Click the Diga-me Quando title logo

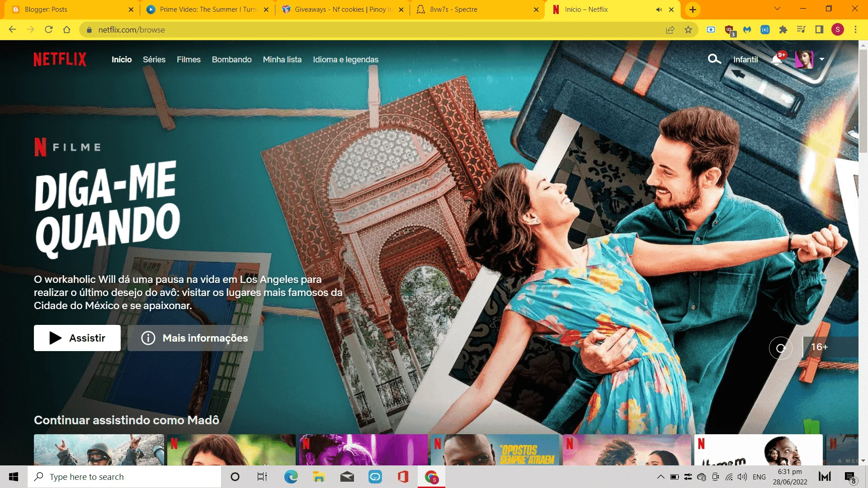108,209
